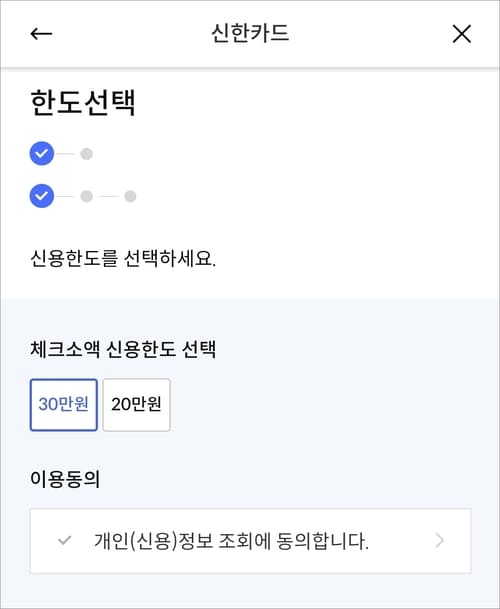This screenshot has height=609, width=500.
Task: Click the 신용한도를 선택하세요 instruction text
Action: pos(123,258)
